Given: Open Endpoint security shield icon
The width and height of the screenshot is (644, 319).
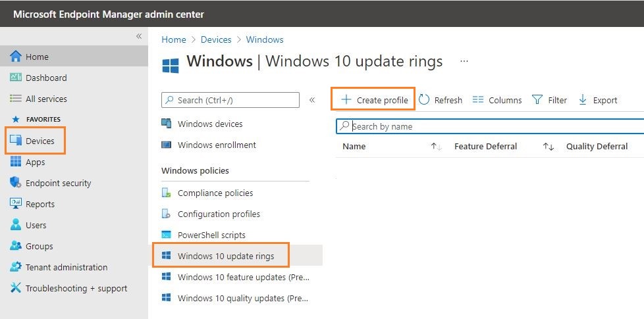Looking at the screenshot, I should [x=16, y=182].
